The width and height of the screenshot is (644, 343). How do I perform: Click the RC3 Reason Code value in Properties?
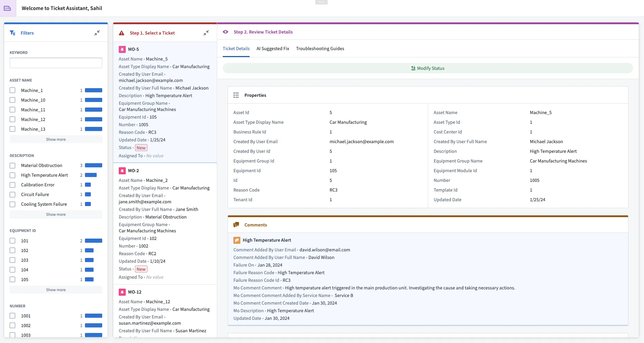(x=334, y=190)
